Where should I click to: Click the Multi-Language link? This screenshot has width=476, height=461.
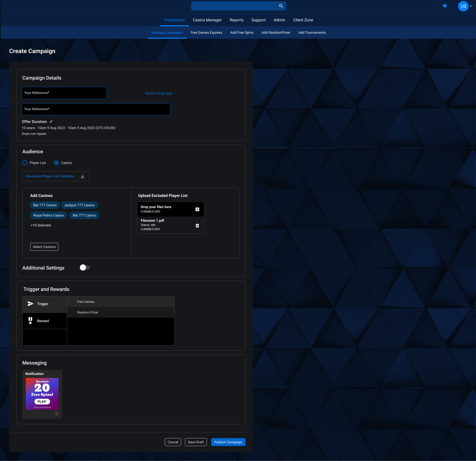pyautogui.click(x=159, y=93)
